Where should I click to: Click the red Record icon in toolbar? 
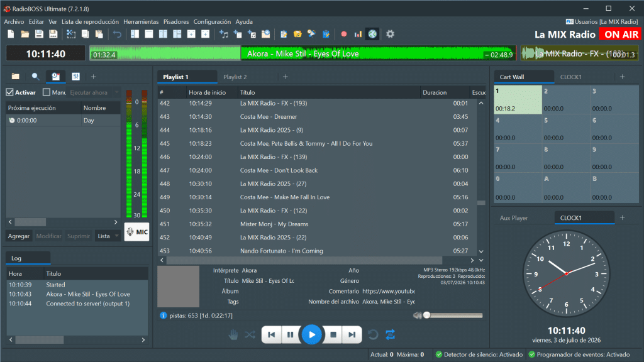(x=344, y=34)
